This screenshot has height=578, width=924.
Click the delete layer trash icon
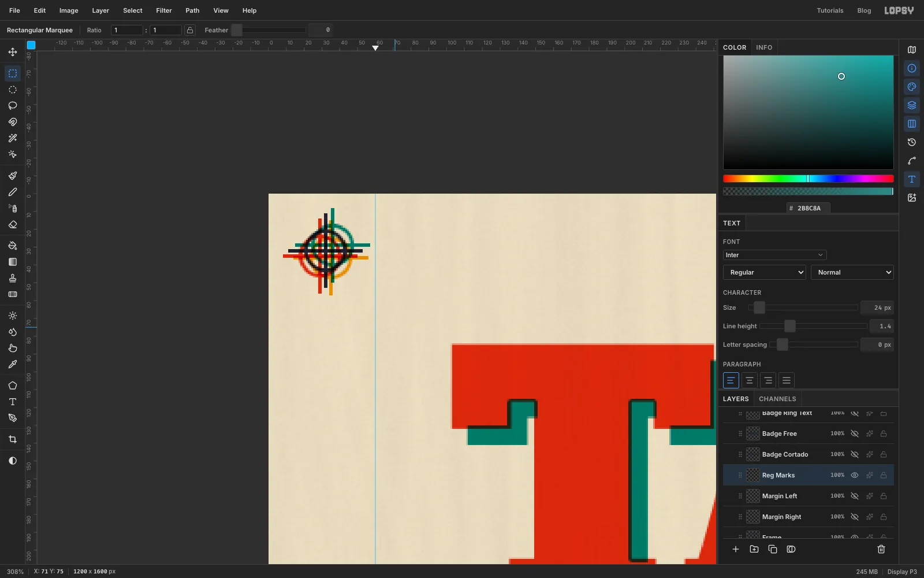[881, 549]
